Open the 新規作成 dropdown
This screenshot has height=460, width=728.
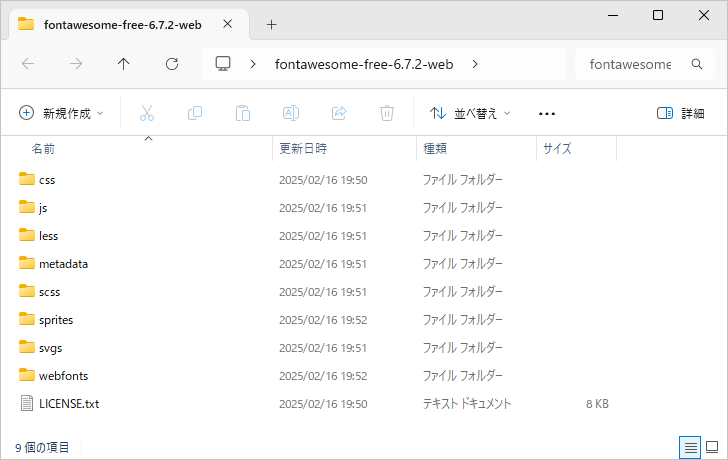coord(61,113)
